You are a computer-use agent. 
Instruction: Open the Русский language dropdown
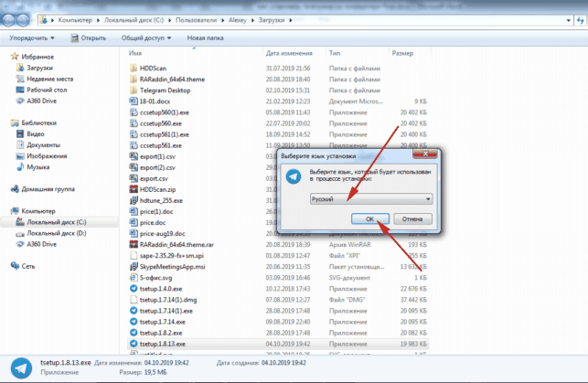click(x=371, y=199)
